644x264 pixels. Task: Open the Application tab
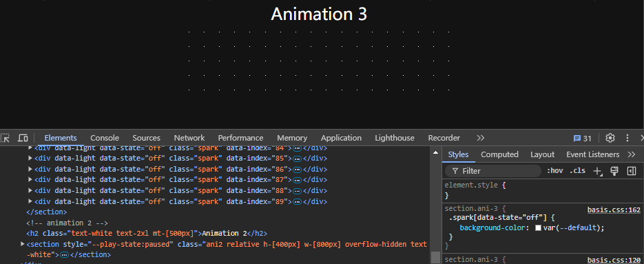point(342,138)
